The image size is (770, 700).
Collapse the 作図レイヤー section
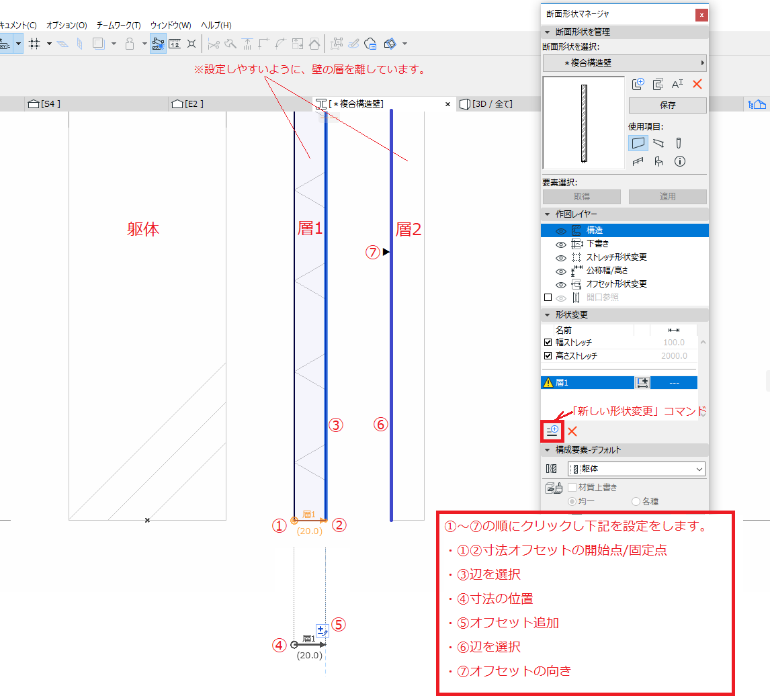pos(548,214)
